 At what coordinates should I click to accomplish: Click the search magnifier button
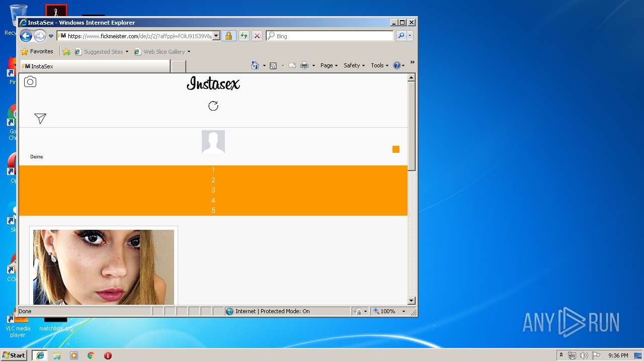(401, 36)
